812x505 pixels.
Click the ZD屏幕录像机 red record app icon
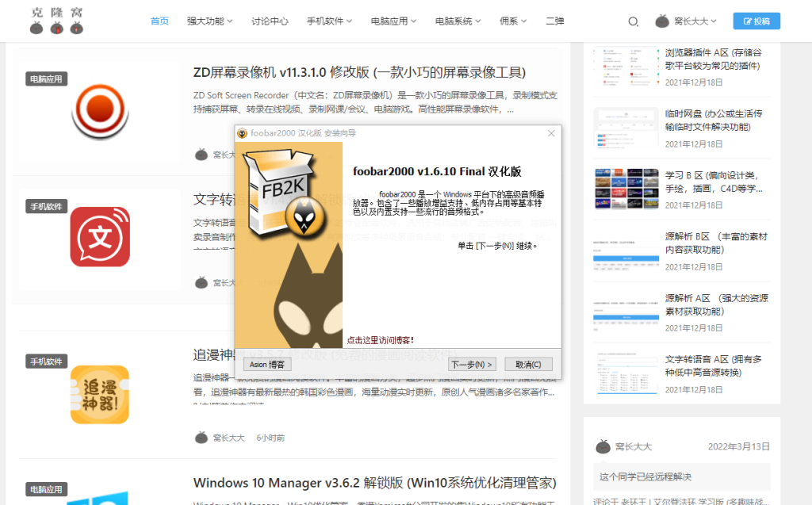[x=100, y=110]
